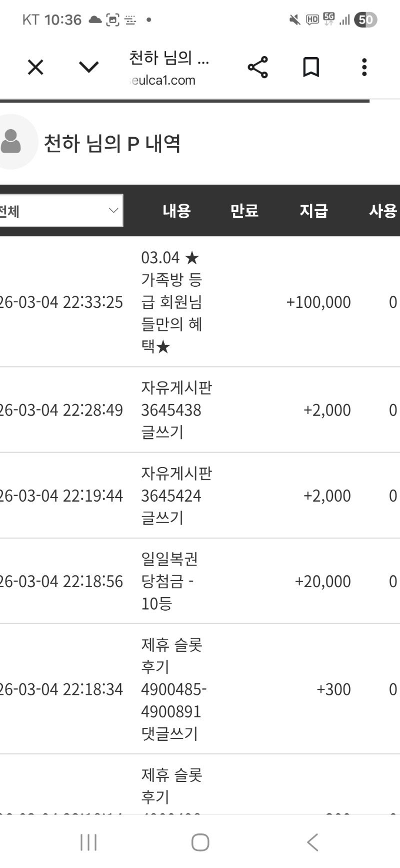Image resolution: width=400 pixels, height=868 pixels.
Task: Tap the Android recent apps button
Action: tap(88, 842)
